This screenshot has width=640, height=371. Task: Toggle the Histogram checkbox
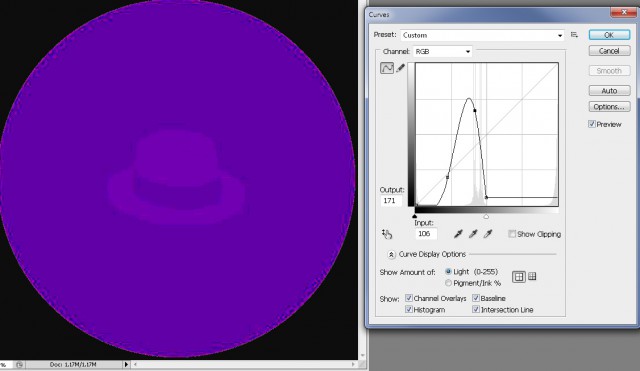pos(409,309)
